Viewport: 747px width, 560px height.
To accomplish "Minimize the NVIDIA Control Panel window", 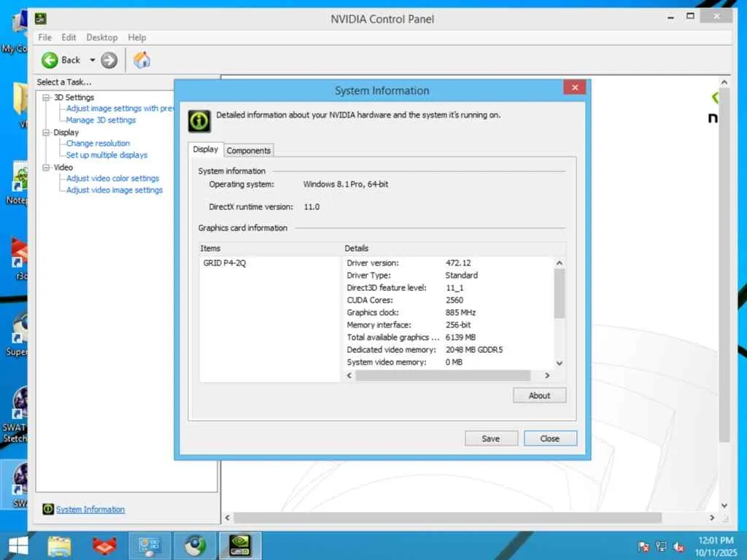I will (671, 17).
